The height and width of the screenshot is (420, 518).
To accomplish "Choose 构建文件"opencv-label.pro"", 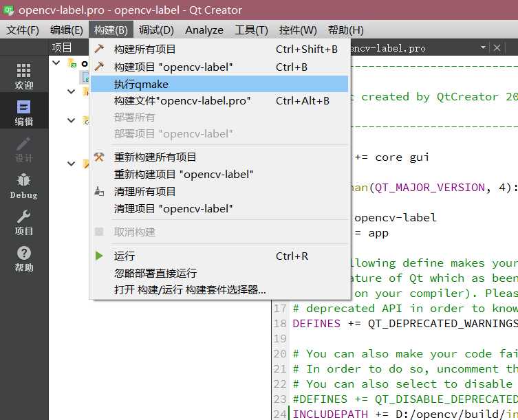I will click(x=219, y=101).
